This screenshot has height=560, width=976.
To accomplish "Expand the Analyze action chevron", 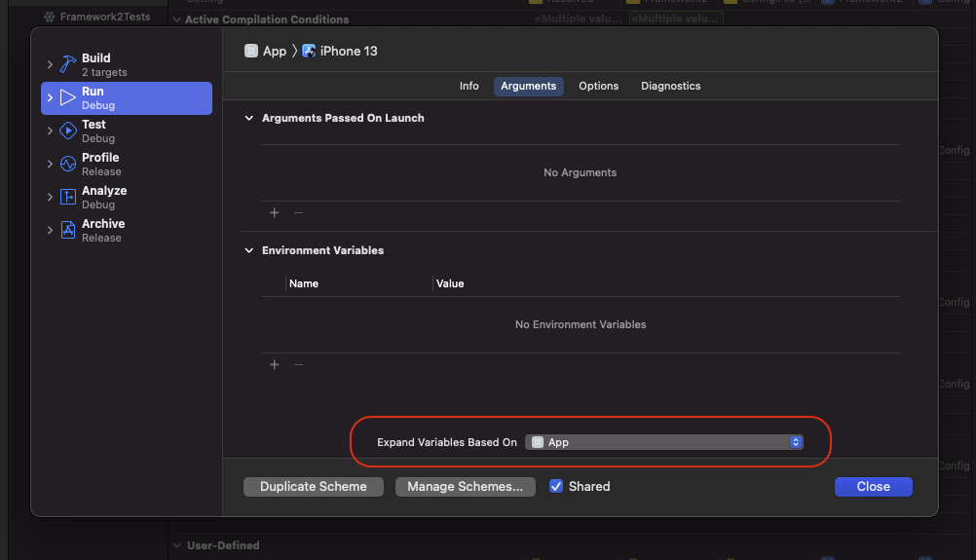I will tap(50, 197).
